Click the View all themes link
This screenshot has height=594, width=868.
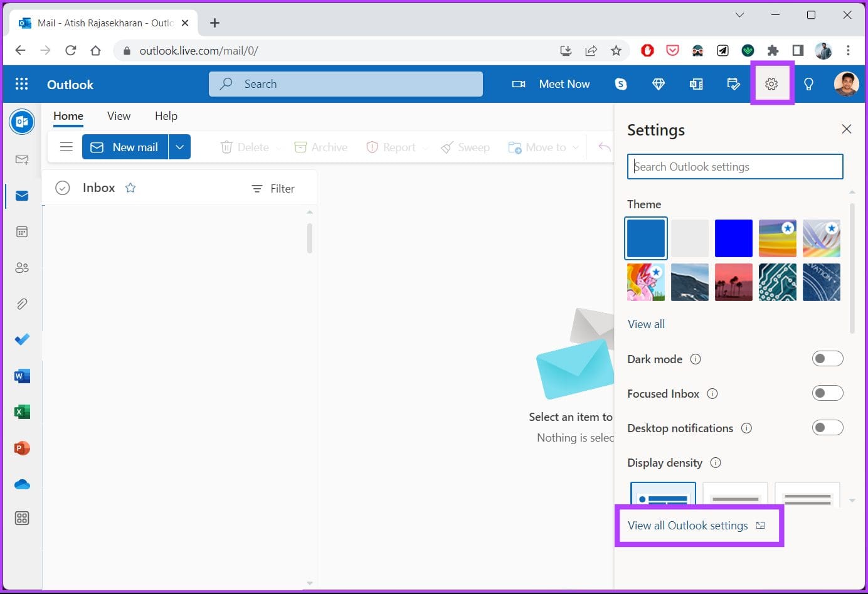pos(646,324)
